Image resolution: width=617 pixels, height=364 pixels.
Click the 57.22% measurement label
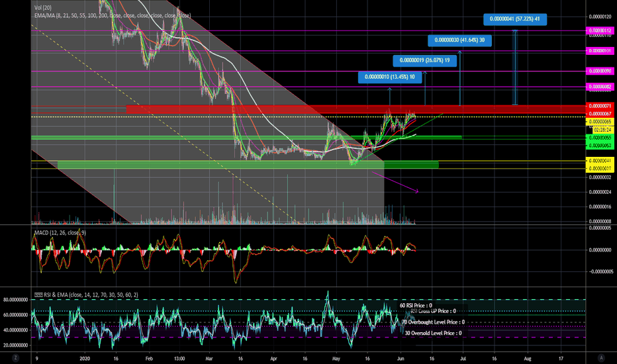[514, 19]
